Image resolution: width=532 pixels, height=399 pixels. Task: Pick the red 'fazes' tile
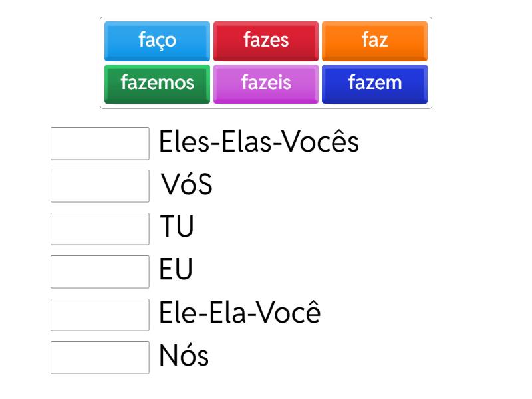266,41
